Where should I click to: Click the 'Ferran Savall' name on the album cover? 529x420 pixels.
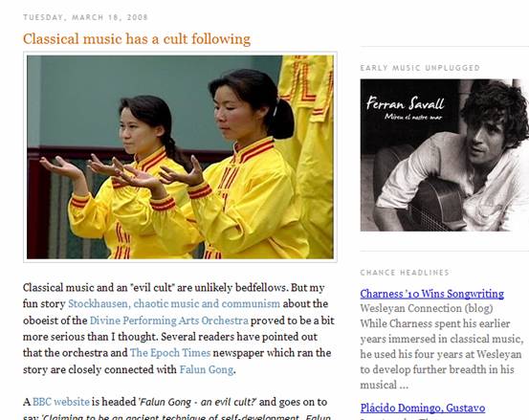click(406, 103)
